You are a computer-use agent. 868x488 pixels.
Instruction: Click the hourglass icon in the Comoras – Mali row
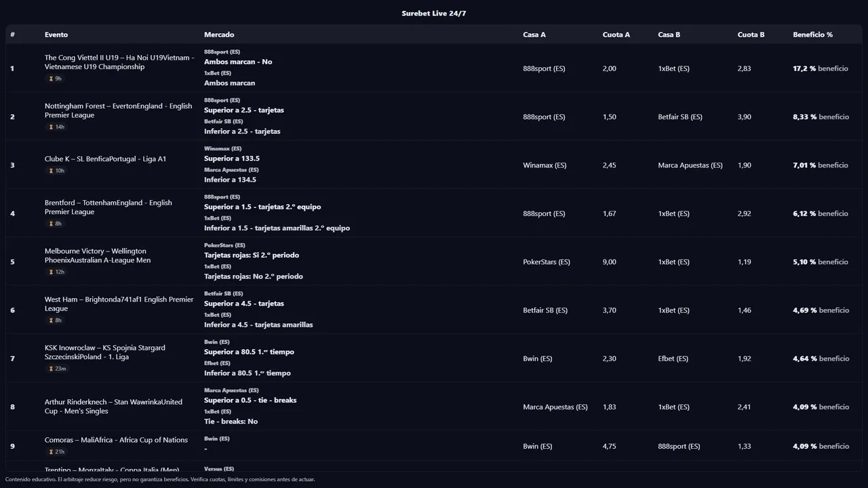[x=51, y=451]
